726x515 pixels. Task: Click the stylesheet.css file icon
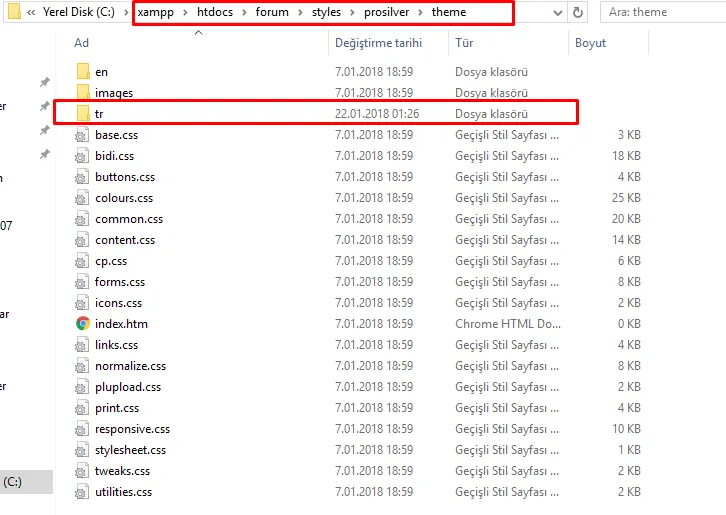(82, 450)
